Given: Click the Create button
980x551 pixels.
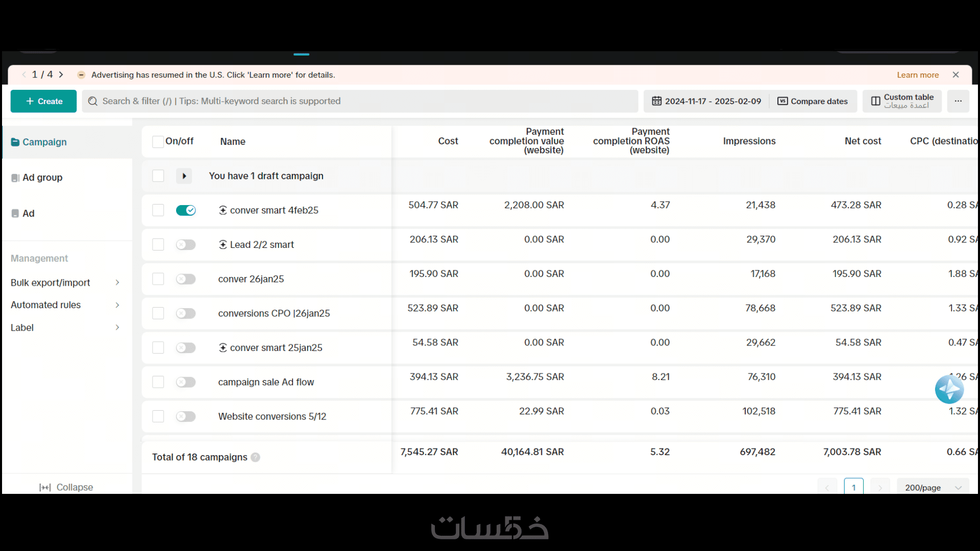Looking at the screenshot, I should coord(43,101).
